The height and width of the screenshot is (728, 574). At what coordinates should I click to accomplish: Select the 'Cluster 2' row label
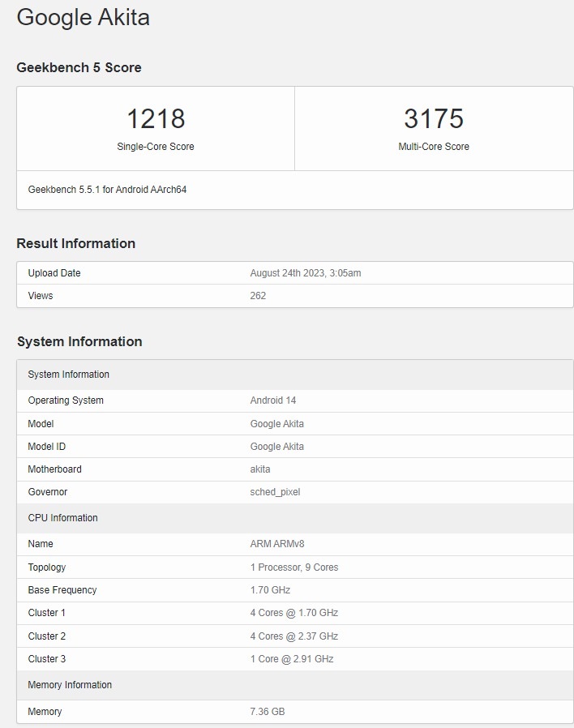[47, 636]
